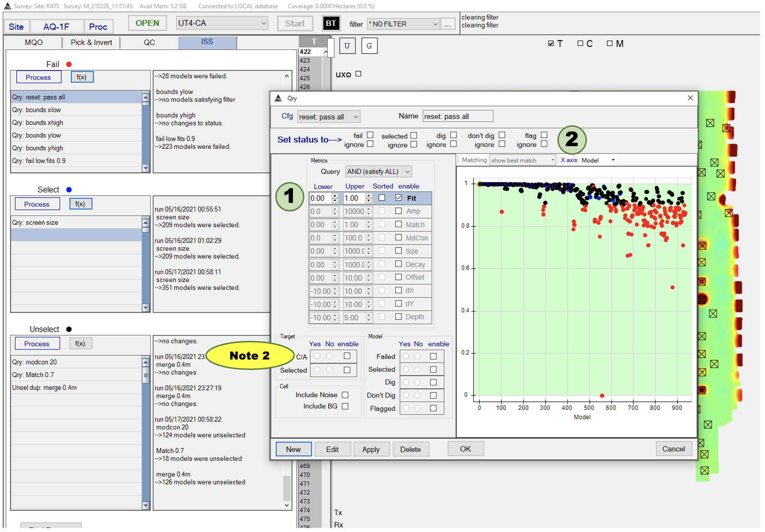Select C/A Yes radio button
The width and height of the screenshot is (765, 532).
pos(317,356)
